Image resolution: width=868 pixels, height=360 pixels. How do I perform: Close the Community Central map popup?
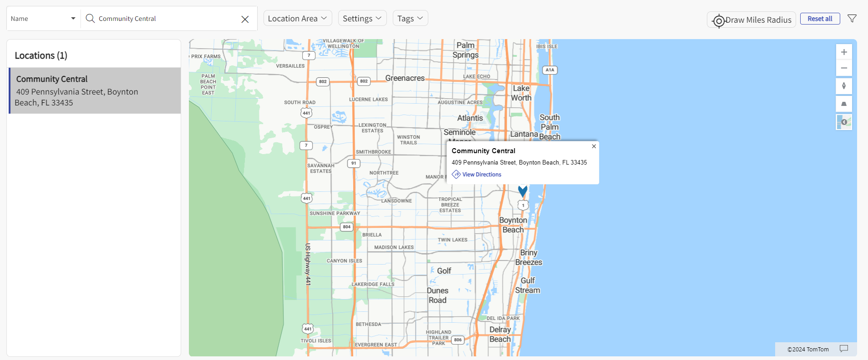594,146
